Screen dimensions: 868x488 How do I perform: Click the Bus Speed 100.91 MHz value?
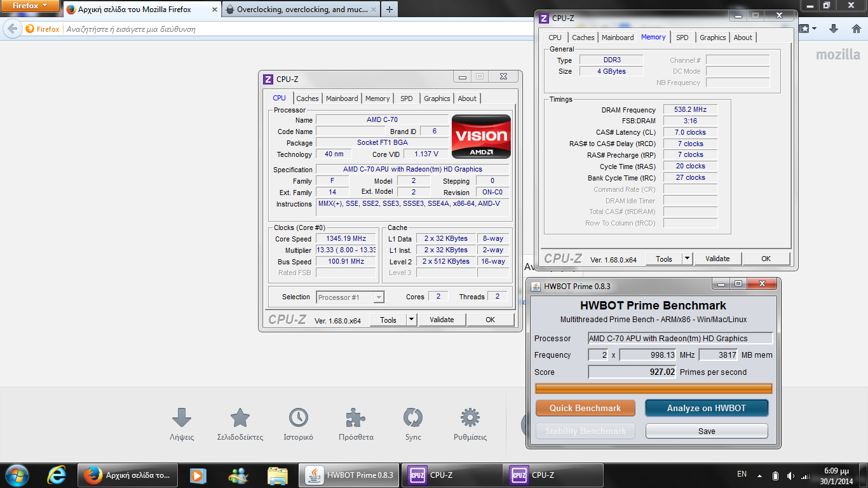click(346, 262)
